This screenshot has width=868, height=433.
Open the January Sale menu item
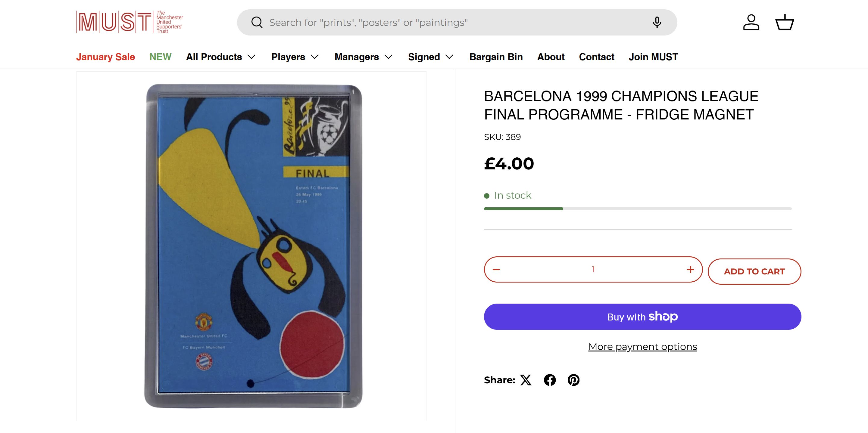105,57
